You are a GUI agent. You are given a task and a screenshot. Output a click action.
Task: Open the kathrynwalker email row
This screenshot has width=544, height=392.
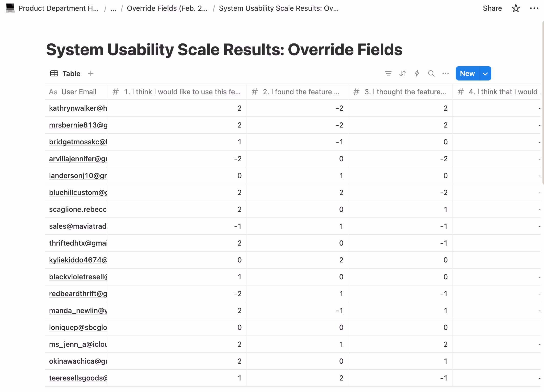point(78,108)
